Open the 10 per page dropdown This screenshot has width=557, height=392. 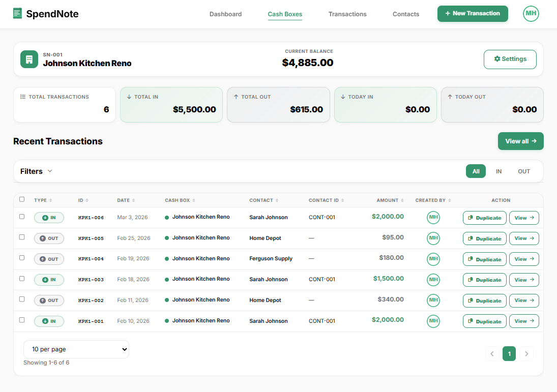click(x=76, y=349)
